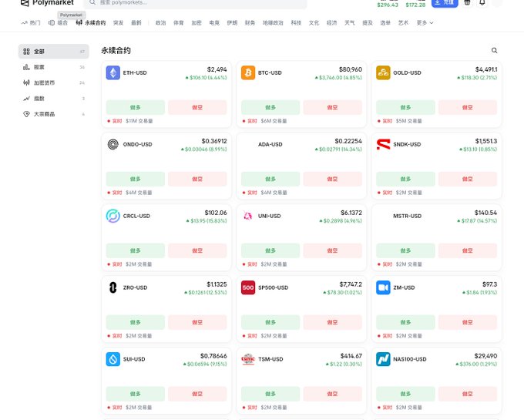Select 指数 indices filter in sidebar
Screen dimensions: 524x420
click(x=53, y=98)
